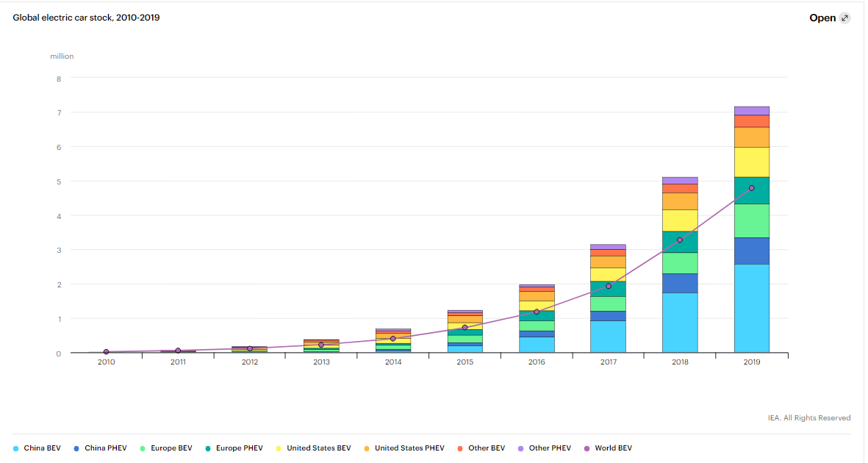Click the 2014 stacked bar
Screen dimensions: 868x463
tap(393, 340)
